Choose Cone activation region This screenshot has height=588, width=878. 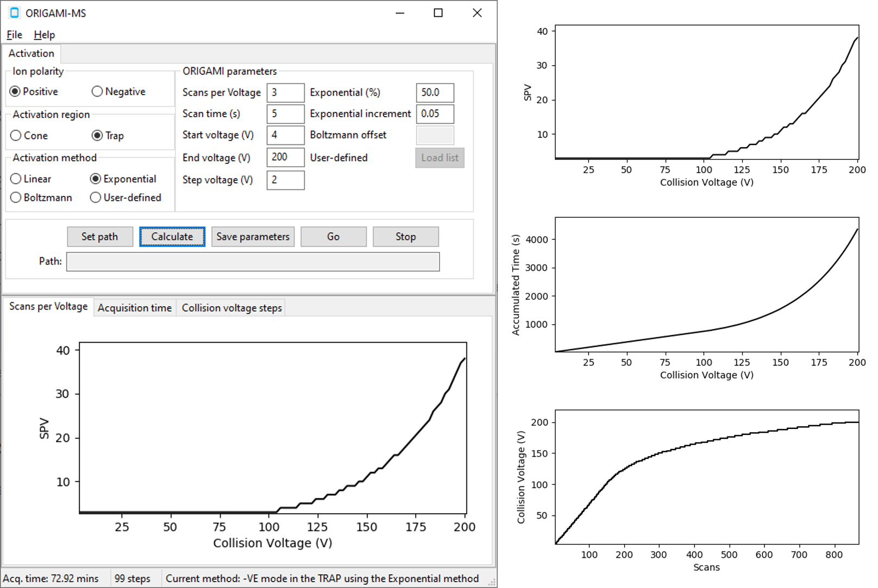coord(29,135)
